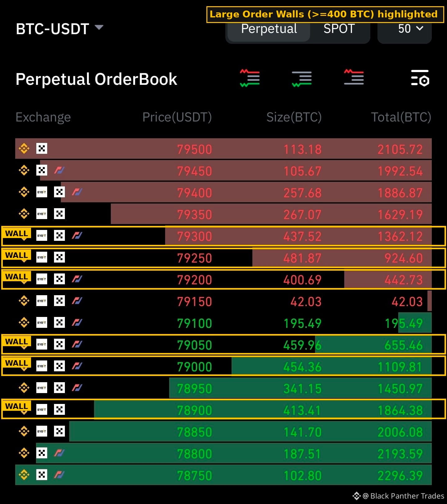Viewport: 447px width, 504px height.
Task: Select the bid price 78950
Action: pos(195,389)
